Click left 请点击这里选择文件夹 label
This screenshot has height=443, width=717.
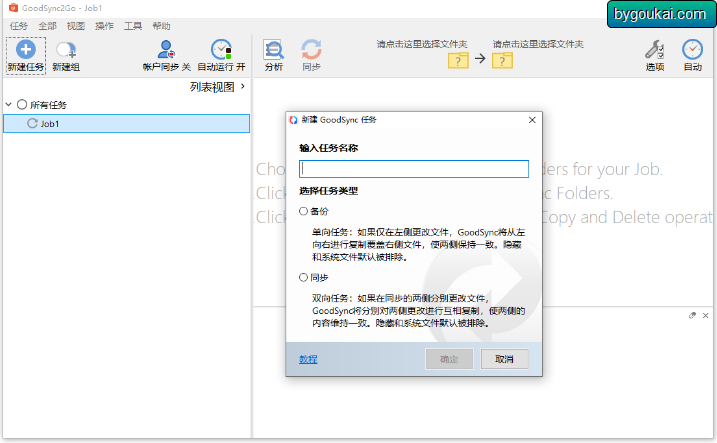click(x=422, y=44)
